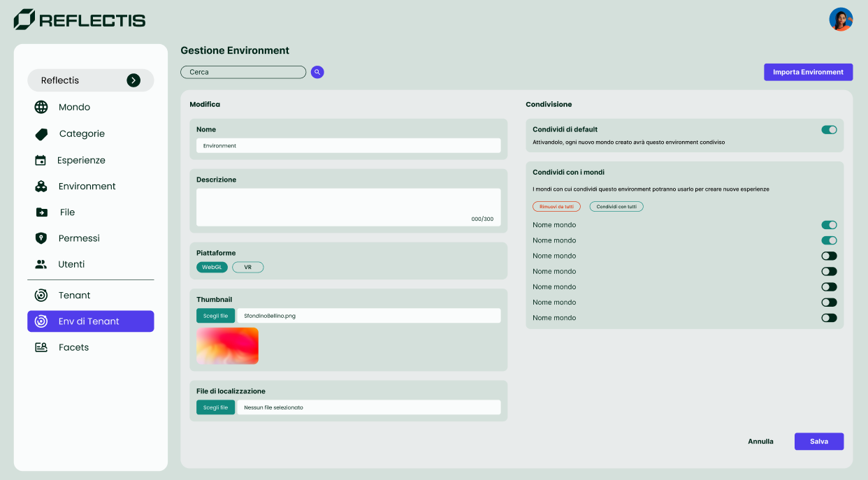Click the Importa Environment button
The height and width of the screenshot is (480, 868).
(808, 72)
